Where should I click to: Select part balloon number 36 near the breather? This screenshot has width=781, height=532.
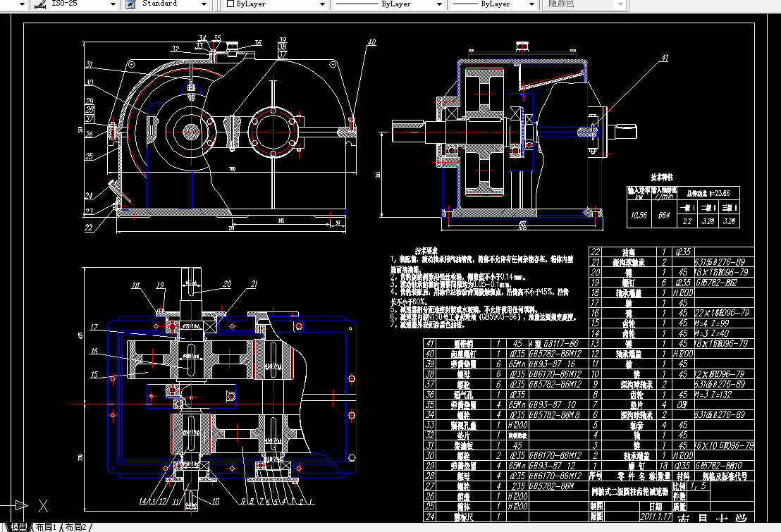click(x=257, y=43)
